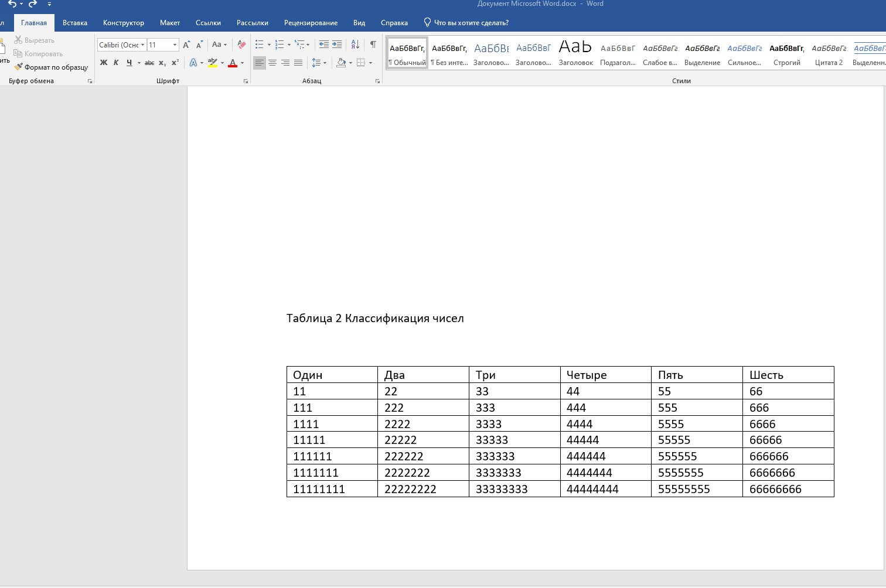The width and height of the screenshot is (886, 588).
Task: Apply the Обычный style
Action: point(407,53)
